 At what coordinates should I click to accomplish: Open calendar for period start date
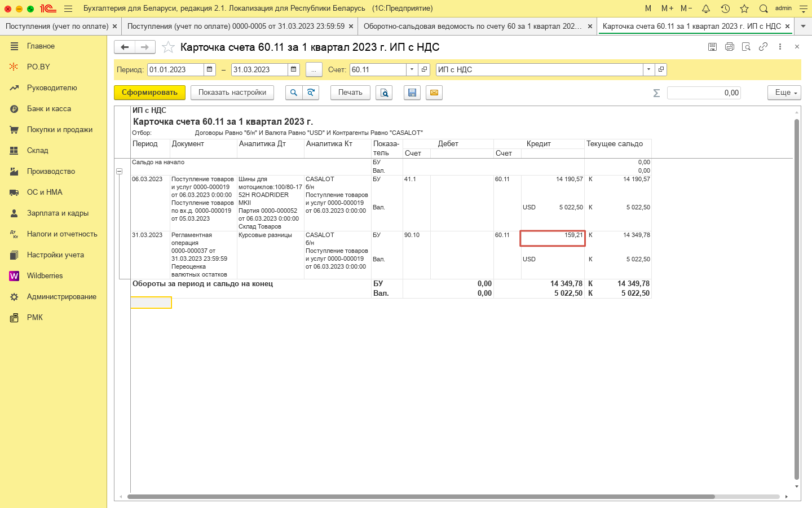coord(210,69)
